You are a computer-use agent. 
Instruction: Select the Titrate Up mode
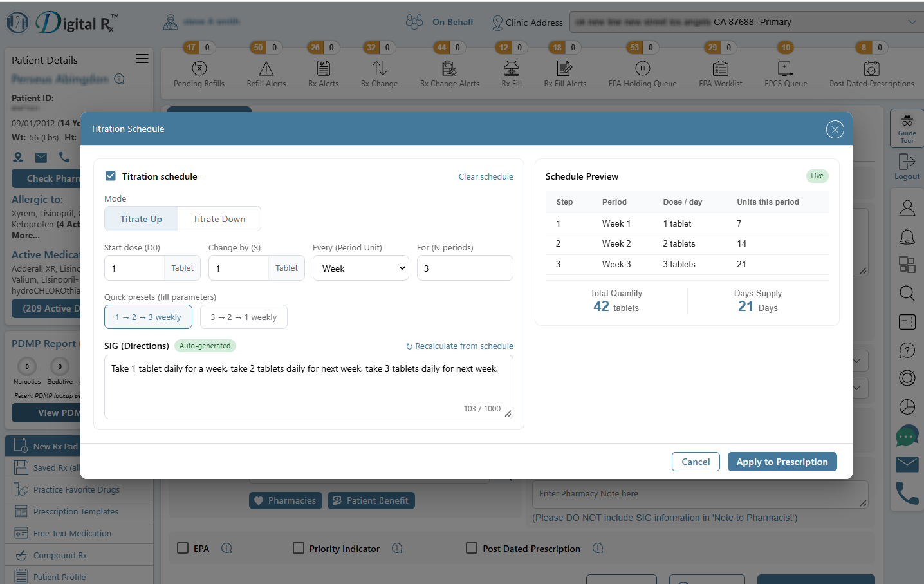(141, 219)
